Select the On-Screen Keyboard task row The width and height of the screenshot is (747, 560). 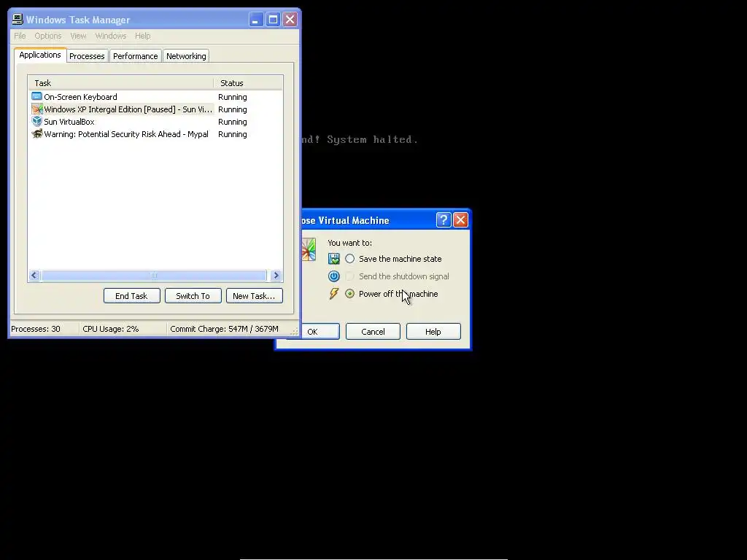click(155, 97)
